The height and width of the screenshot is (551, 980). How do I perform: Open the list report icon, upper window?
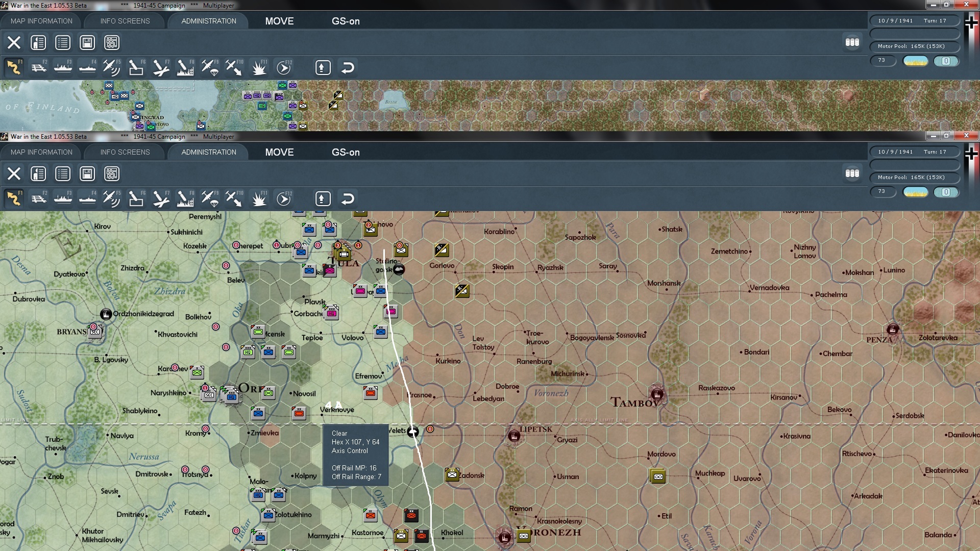[x=63, y=42]
